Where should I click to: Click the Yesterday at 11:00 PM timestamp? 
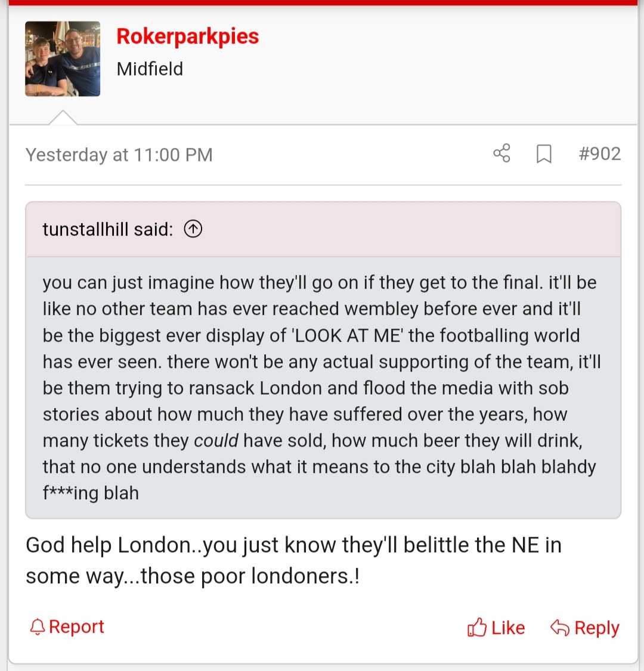pyautogui.click(x=119, y=155)
